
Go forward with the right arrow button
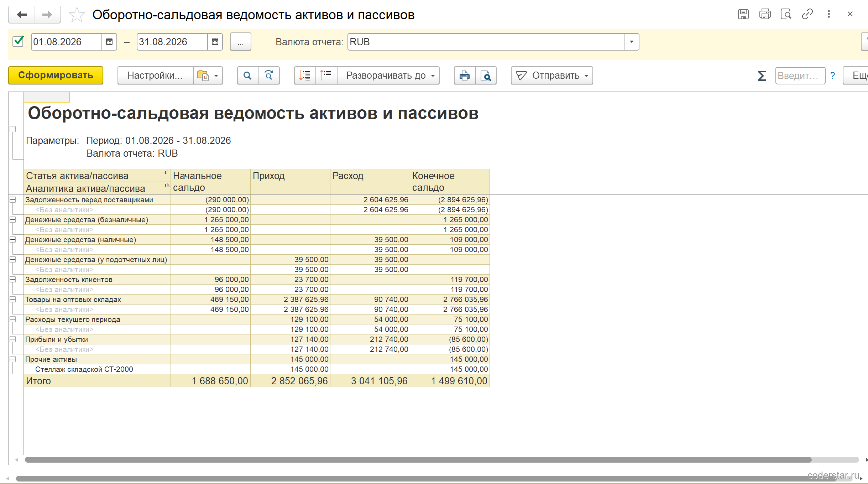tap(47, 15)
